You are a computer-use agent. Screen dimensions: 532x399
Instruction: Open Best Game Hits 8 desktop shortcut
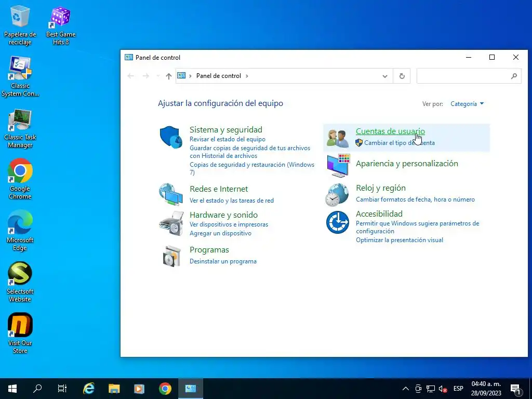coord(61,26)
